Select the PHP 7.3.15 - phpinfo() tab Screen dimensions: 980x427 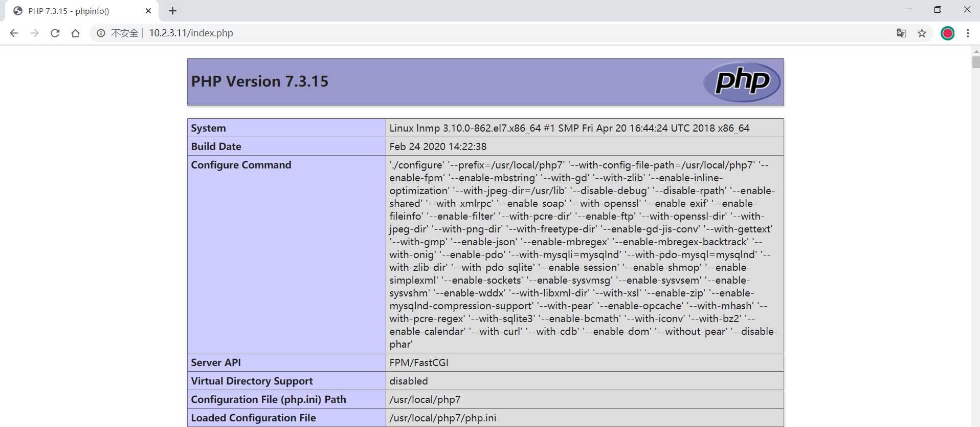pyautogui.click(x=82, y=11)
